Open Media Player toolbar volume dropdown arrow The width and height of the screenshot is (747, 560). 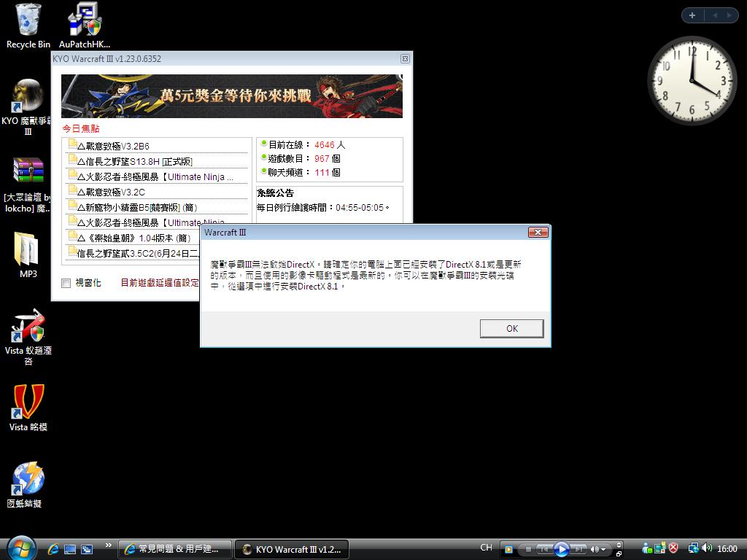pos(603,550)
